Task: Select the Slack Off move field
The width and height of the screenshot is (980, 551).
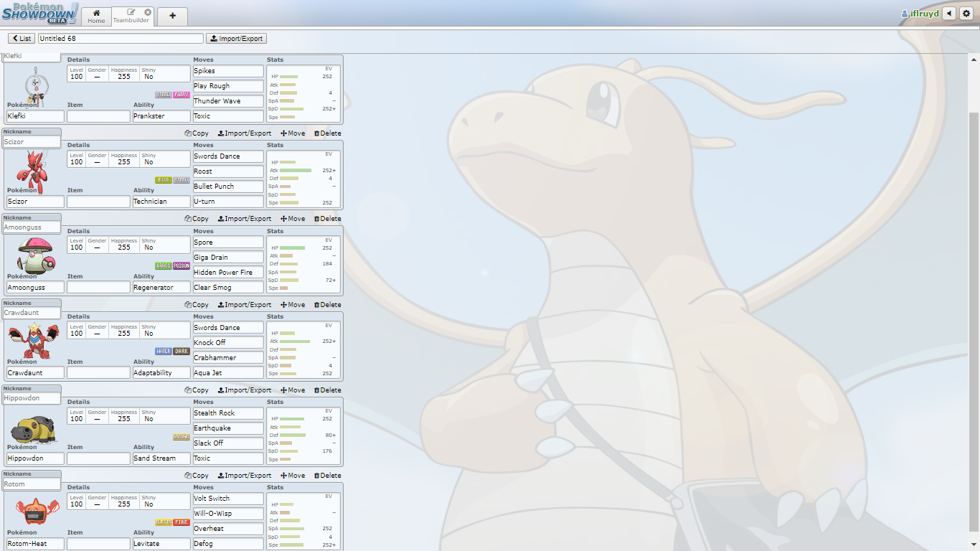Action: click(228, 443)
